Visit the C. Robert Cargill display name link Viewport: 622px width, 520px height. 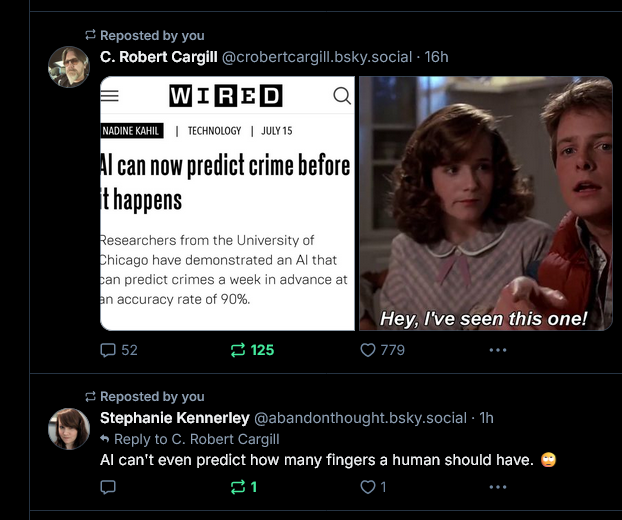pyautogui.click(x=159, y=57)
